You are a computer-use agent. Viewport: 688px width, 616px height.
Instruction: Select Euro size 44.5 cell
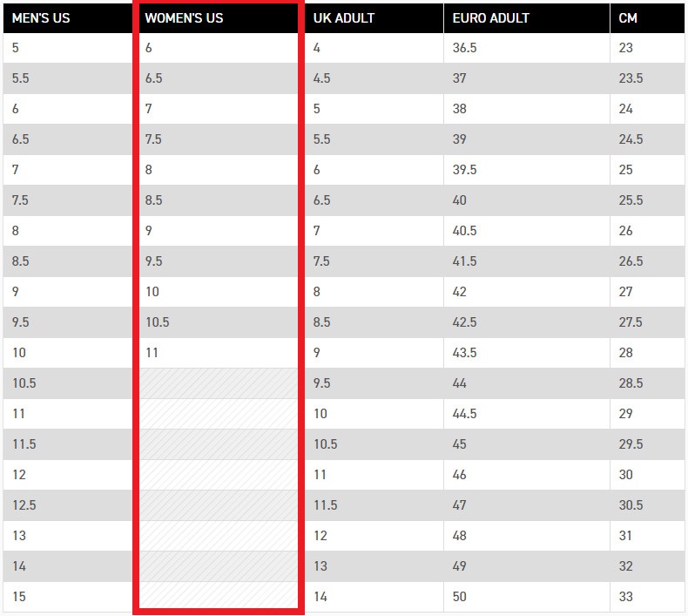click(527, 414)
